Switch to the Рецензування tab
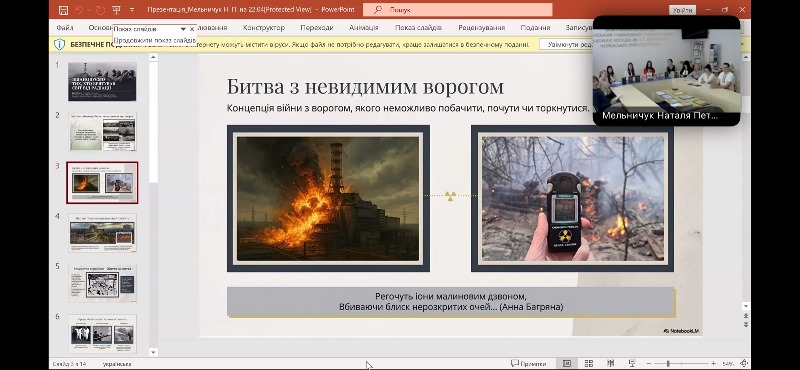800x370 pixels. pyautogui.click(x=481, y=28)
